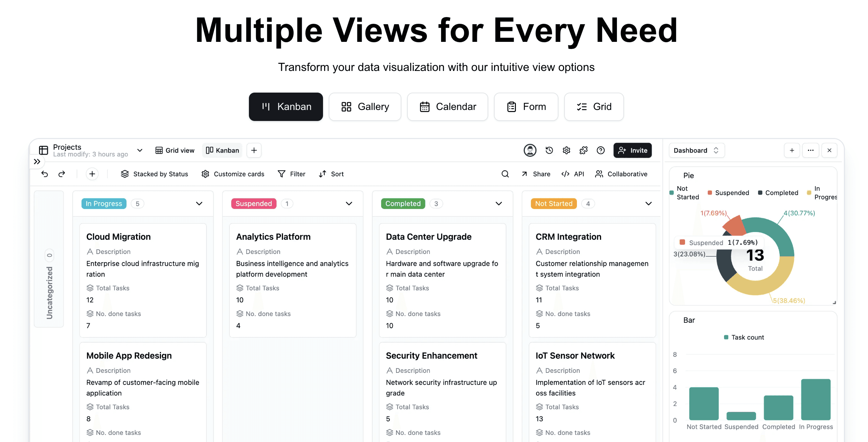This screenshot has height=442, width=868.
Task: Open the Dashboard selector dropdown
Action: coord(696,150)
